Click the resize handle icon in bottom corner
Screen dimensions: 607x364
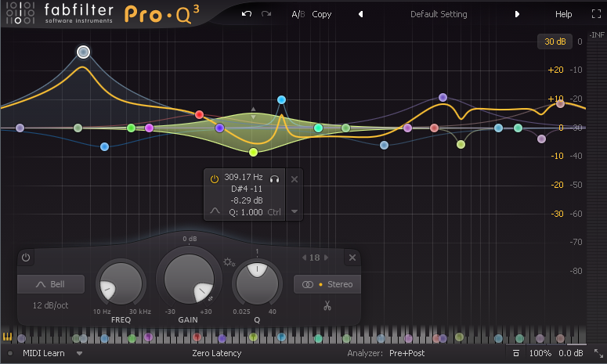[598, 353]
